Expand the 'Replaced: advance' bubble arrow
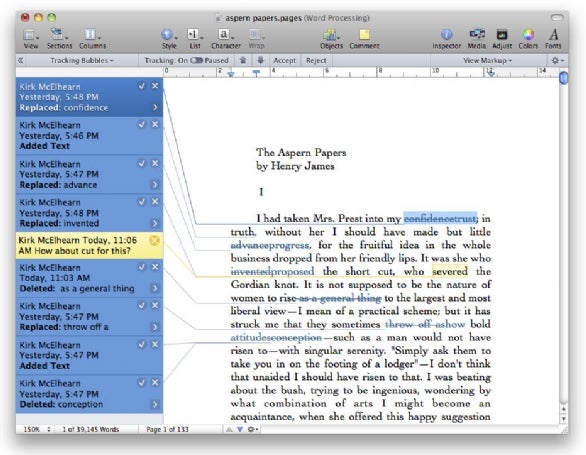Screen dimensions: 586x455 [x=155, y=185]
